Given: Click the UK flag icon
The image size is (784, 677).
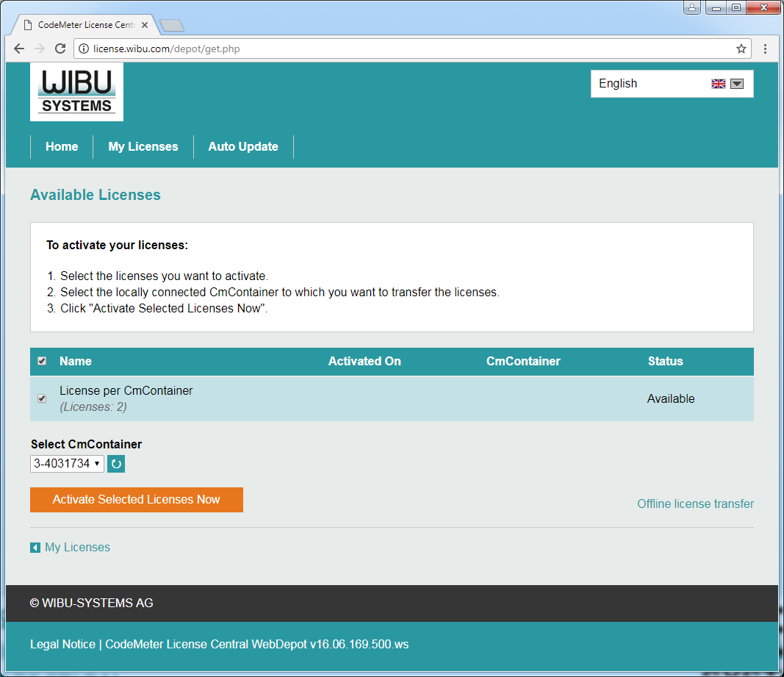Looking at the screenshot, I should [x=719, y=84].
